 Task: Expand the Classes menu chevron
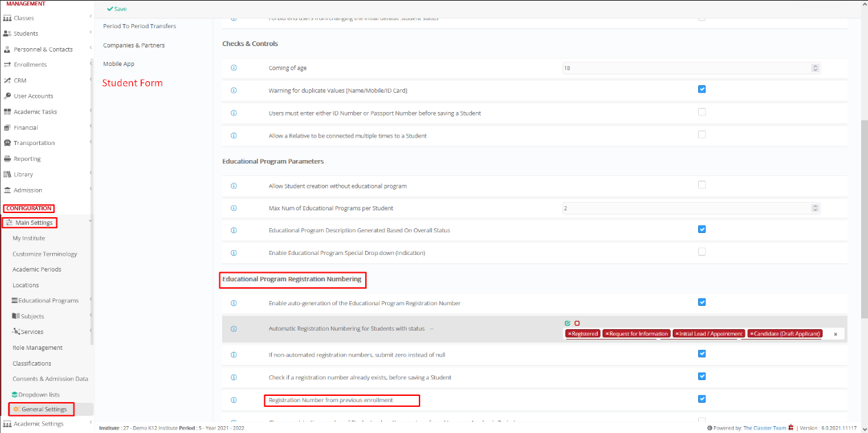pos(91,16)
